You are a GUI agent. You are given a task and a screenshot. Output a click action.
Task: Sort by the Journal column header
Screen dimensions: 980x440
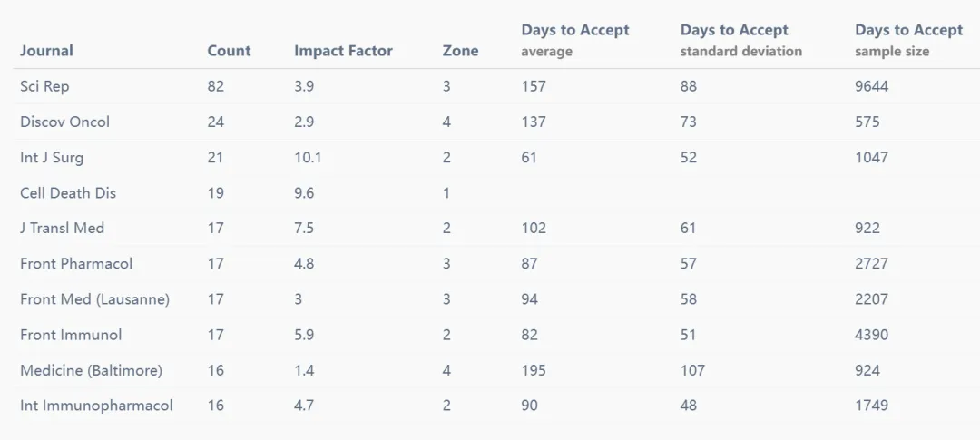(x=46, y=51)
